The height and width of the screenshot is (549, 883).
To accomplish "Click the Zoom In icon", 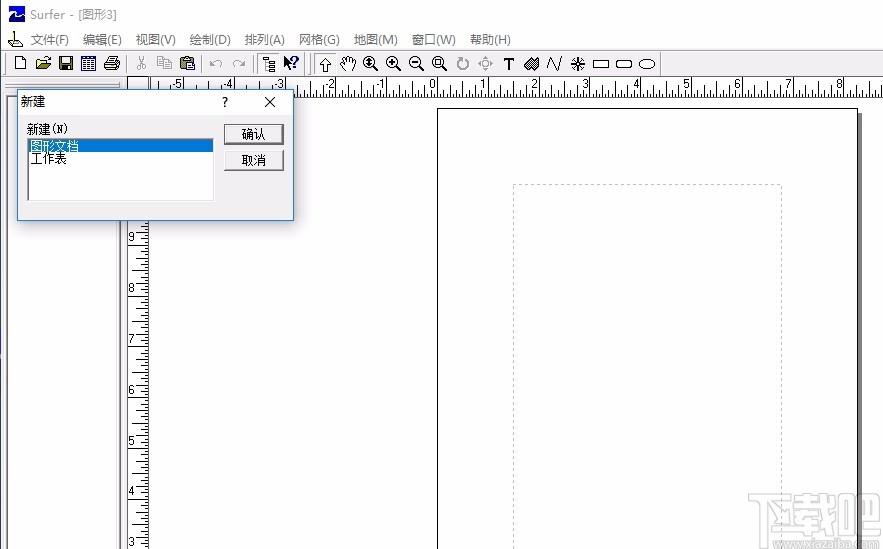I will [394, 64].
